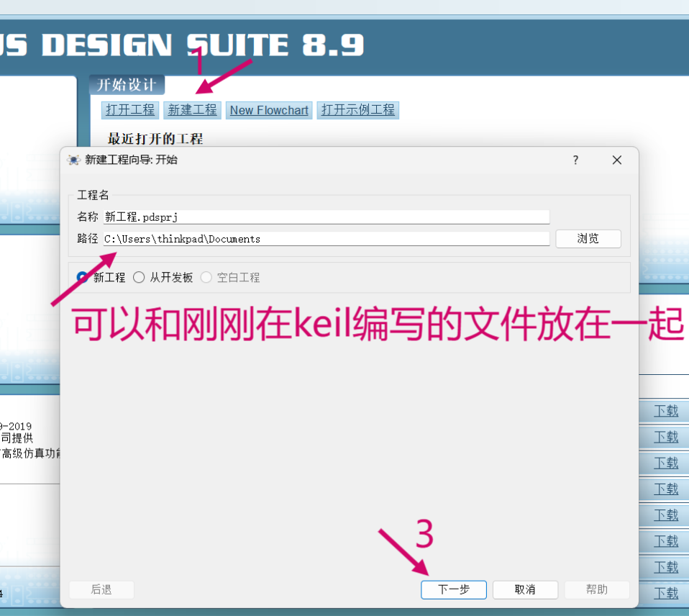This screenshot has width=689, height=616.
Task: Click the 下一步 next button
Action: tap(454, 589)
